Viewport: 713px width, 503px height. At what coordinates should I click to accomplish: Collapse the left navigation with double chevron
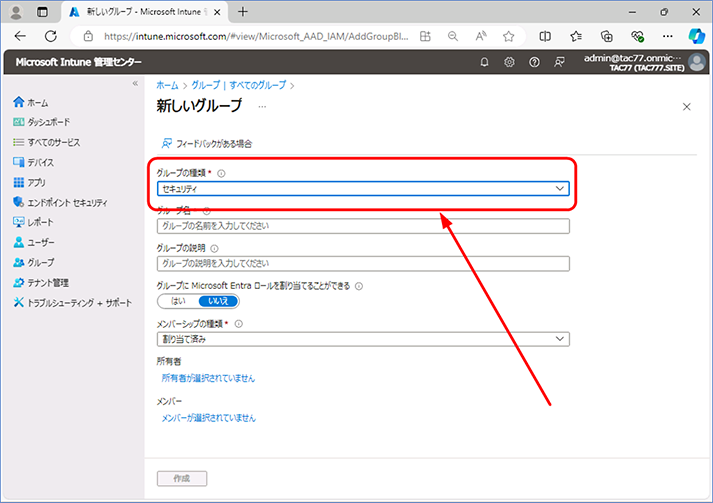click(x=135, y=83)
